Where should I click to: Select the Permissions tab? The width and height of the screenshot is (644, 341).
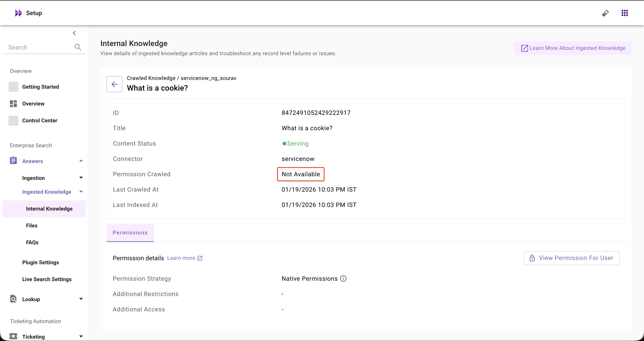click(x=130, y=233)
